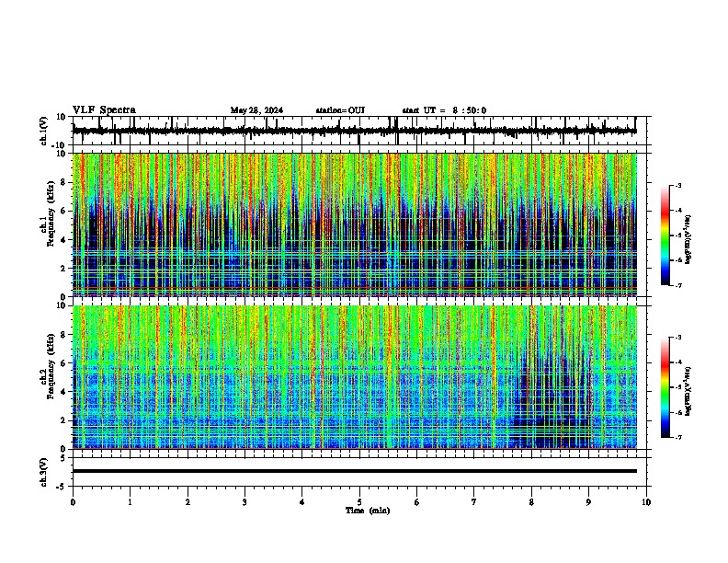Click inside the ch.2 frequency spectrogram
This screenshot has height=563, width=728.
354,377
